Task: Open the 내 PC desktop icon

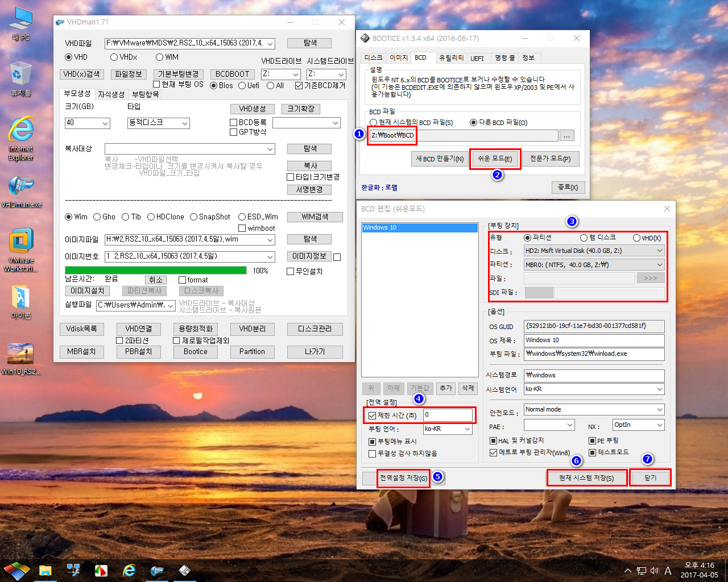Action: [20, 24]
